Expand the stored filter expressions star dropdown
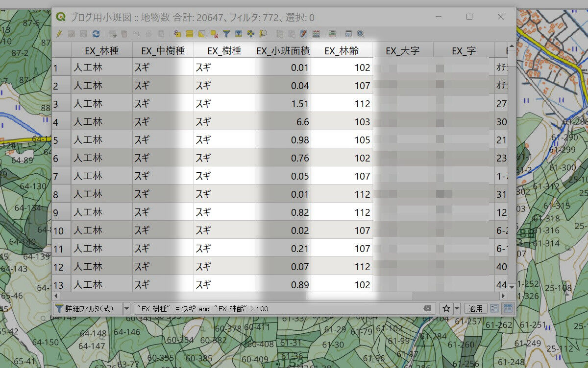The image size is (588, 368). pyautogui.click(x=457, y=308)
